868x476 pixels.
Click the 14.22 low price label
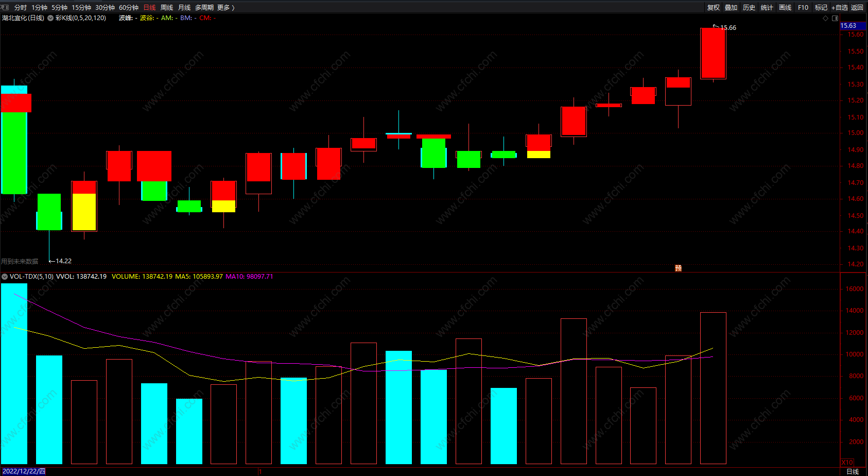63,261
